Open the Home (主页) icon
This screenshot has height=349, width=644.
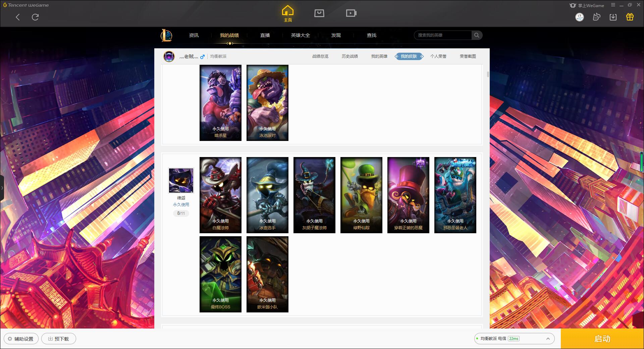(288, 14)
